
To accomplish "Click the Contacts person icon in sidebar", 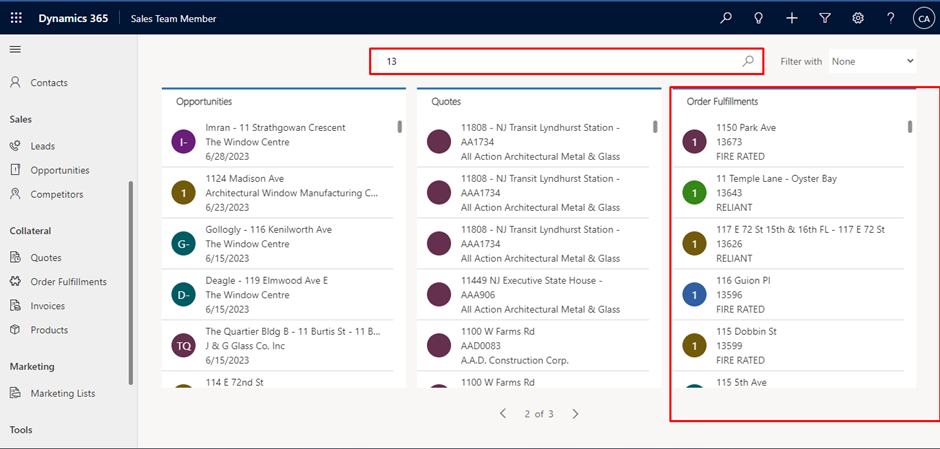I will pyautogui.click(x=16, y=82).
